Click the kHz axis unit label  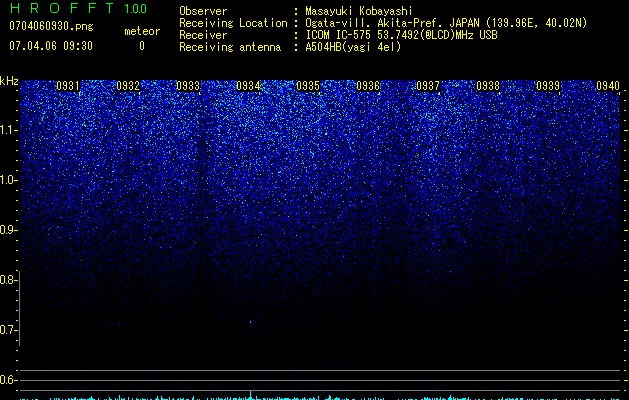(x=9, y=81)
